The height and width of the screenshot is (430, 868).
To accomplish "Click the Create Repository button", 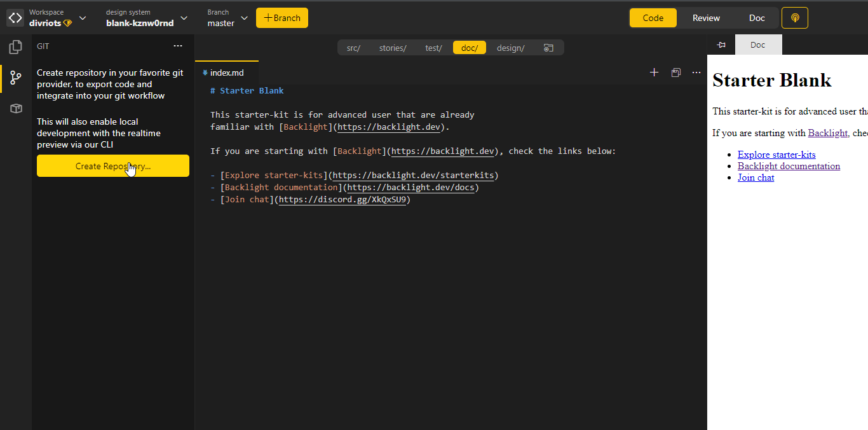I will click(x=112, y=166).
